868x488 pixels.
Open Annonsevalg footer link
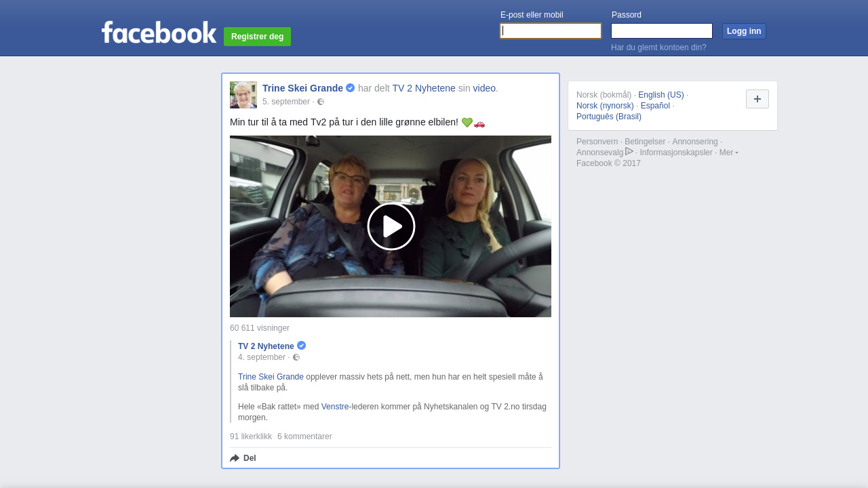(599, 152)
